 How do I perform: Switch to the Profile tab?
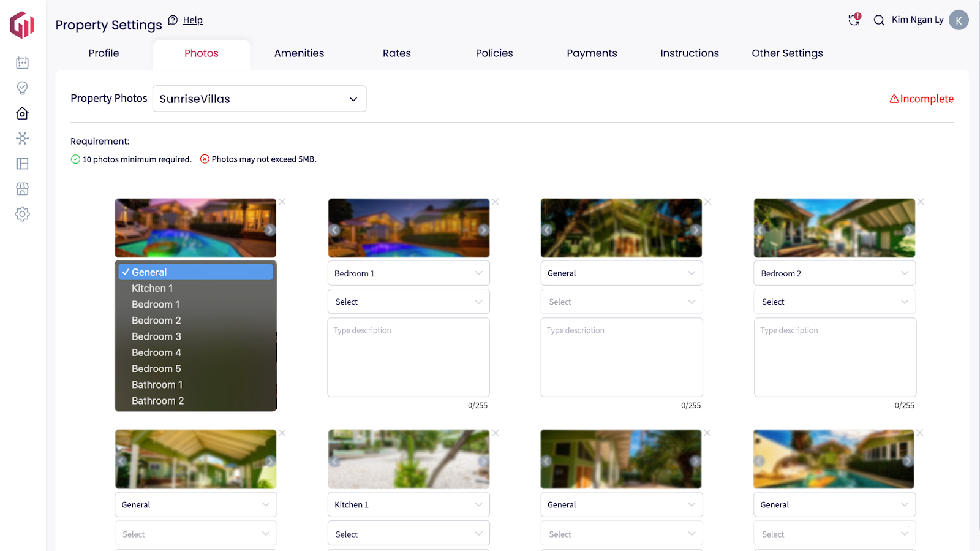104,53
